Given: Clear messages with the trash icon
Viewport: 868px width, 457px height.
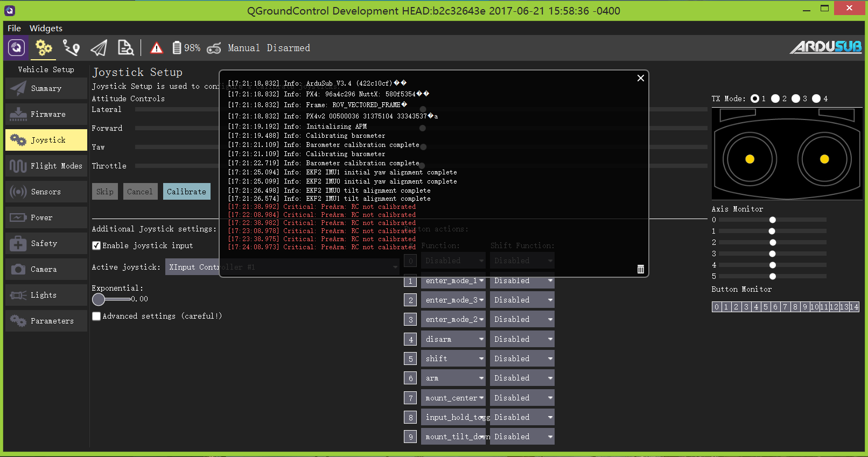Looking at the screenshot, I should point(641,269).
